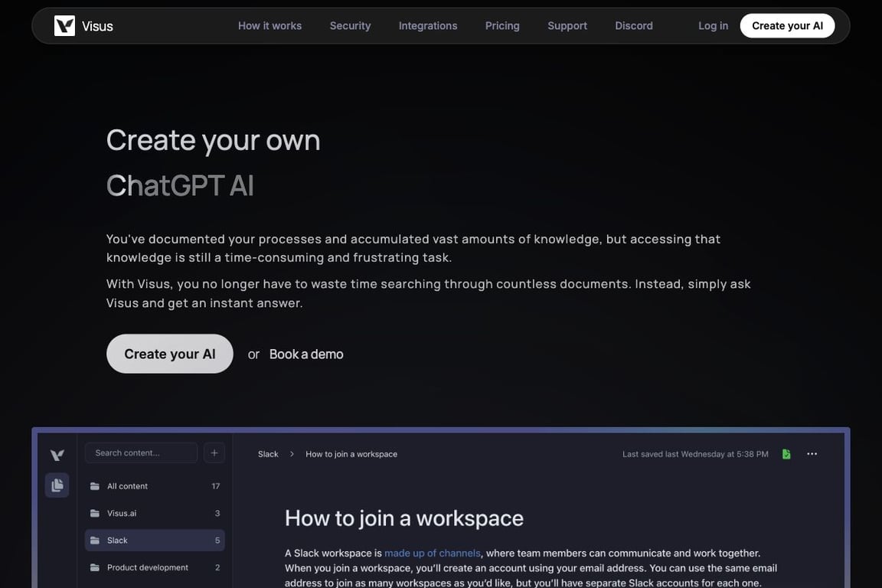Viewport: 882px width, 588px height.
Task: Click the Visus bird icon in app sidebar
Action: tap(57, 455)
